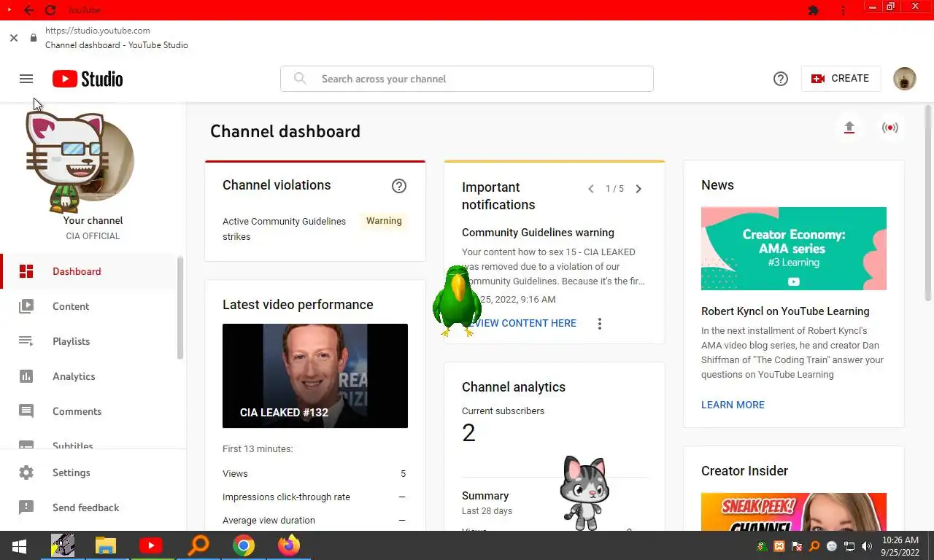The width and height of the screenshot is (934, 560).
Task: Click the Playlists icon in sidebar
Action: point(26,341)
